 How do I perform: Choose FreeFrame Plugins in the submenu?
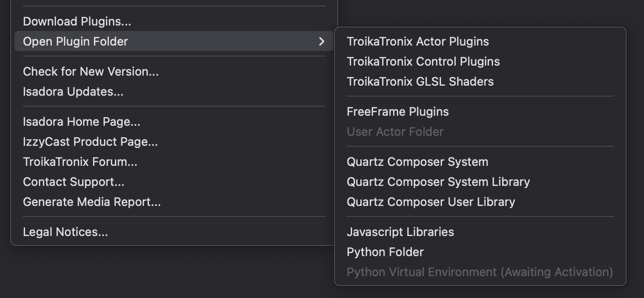[x=398, y=112]
